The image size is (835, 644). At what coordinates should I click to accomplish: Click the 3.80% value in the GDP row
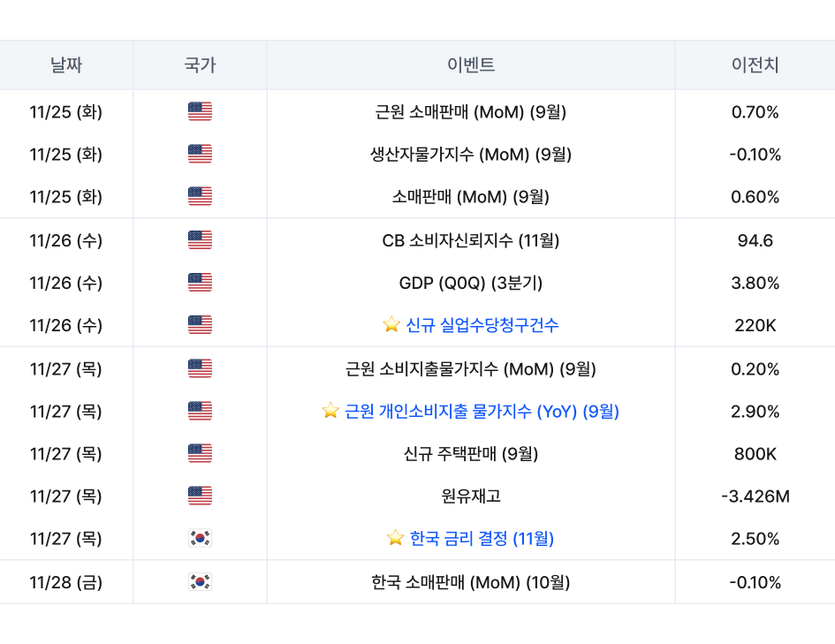click(755, 283)
